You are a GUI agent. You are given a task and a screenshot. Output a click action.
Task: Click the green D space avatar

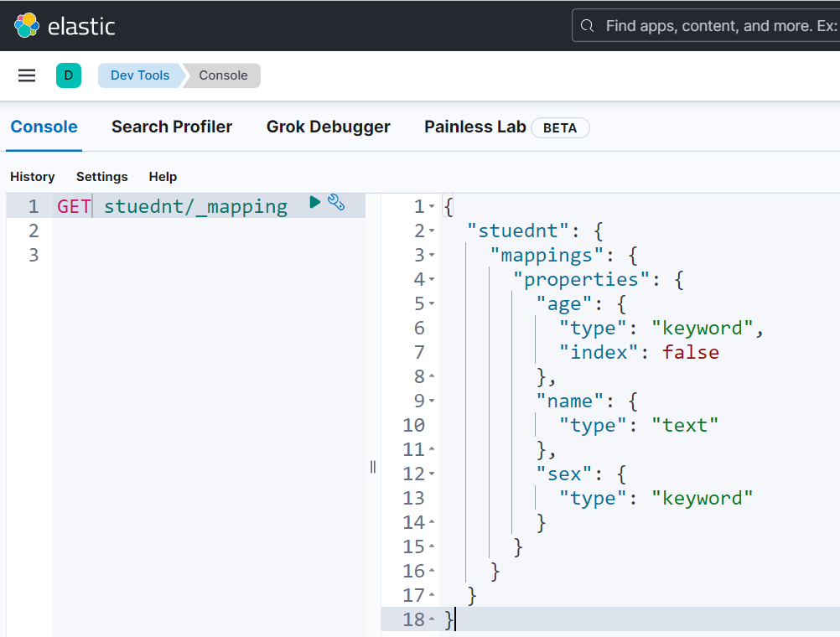click(69, 75)
